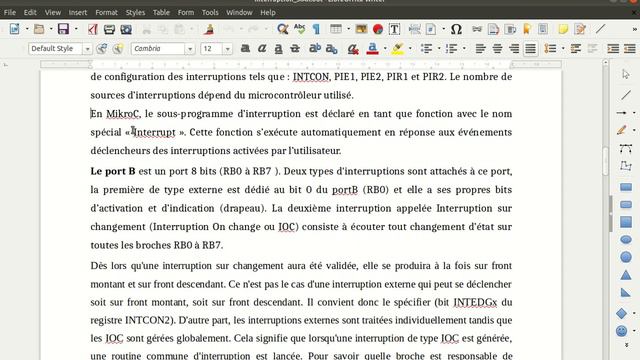Insert a footnote
The image size is (640, 360).
pyautogui.click(x=493, y=29)
